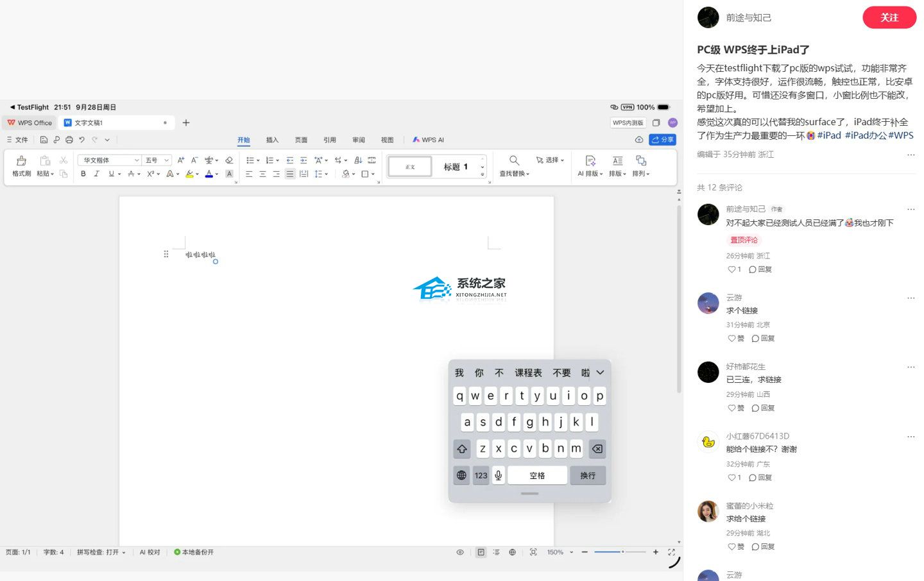Image resolution: width=924 pixels, height=581 pixels.
Task: Toggle center paragraph alignment
Action: 262,174
